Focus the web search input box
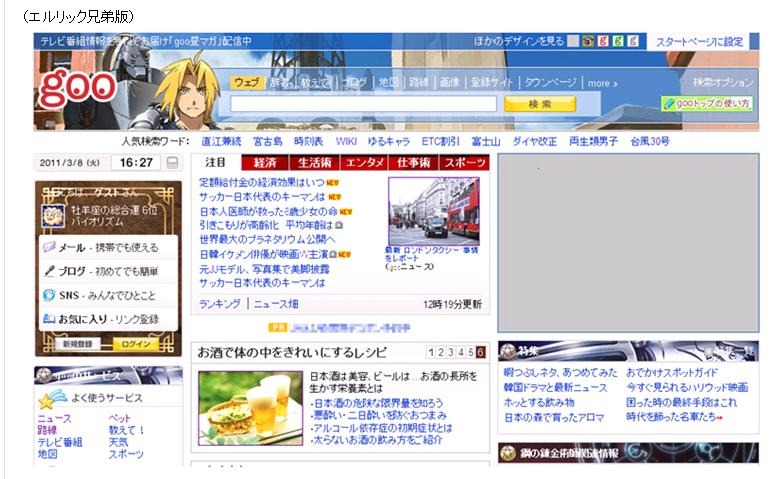Image resolution: width=771 pixels, height=479 pixels. coord(364,104)
